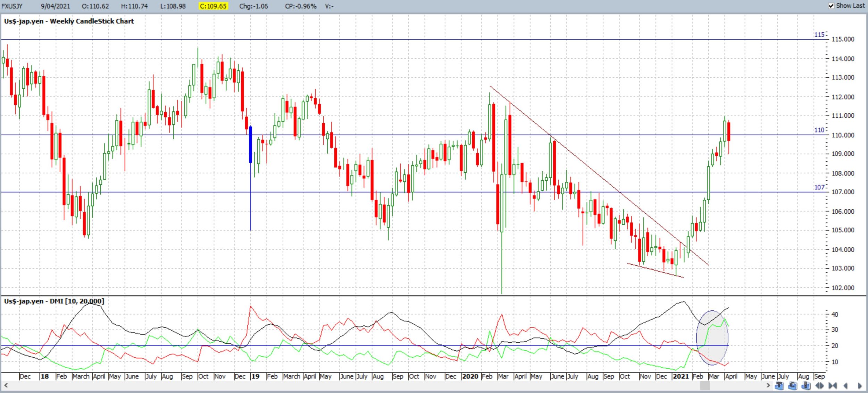Click the 107 horizontal line label

(819, 187)
